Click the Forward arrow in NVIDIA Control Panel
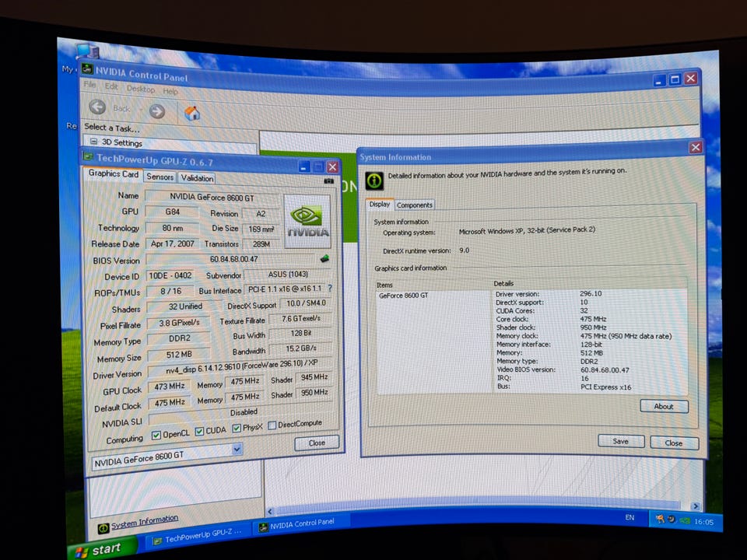The image size is (747, 560). point(156,111)
